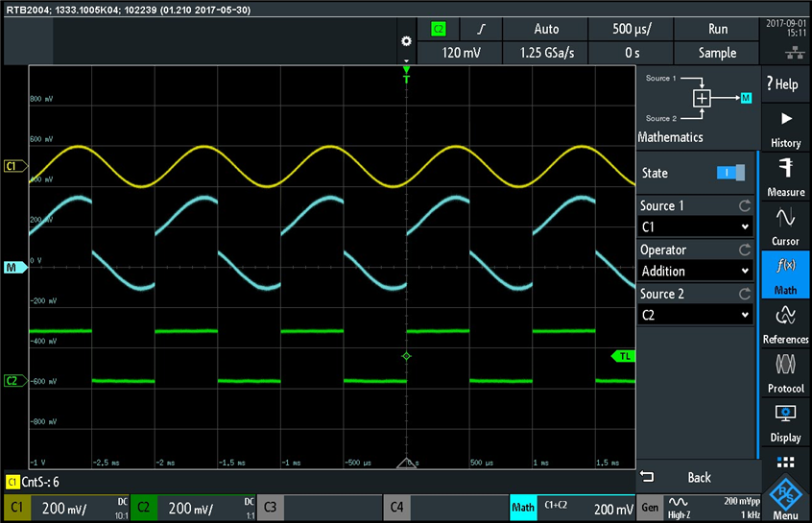Toggle channel C4 on
812x523 pixels.
pos(397,508)
